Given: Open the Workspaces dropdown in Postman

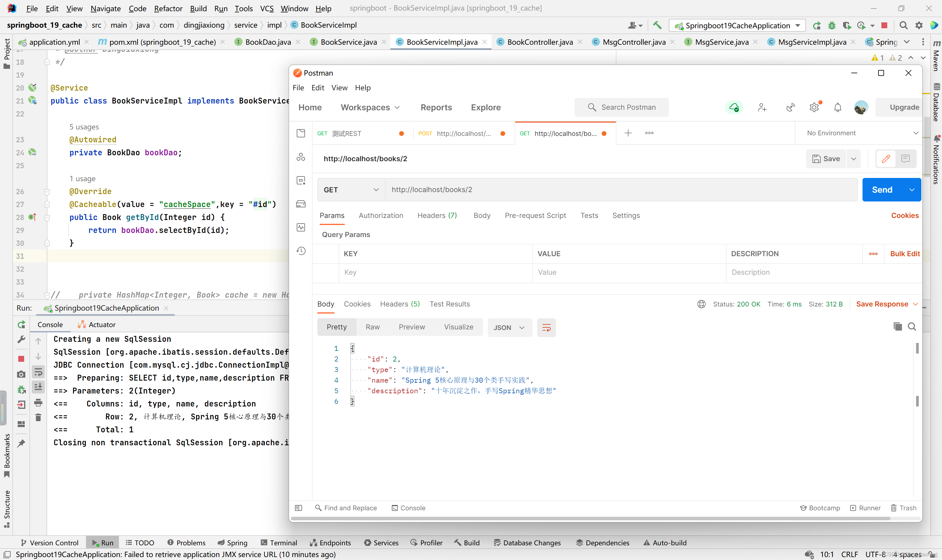Looking at the screenshot, I should pos(370,108).
